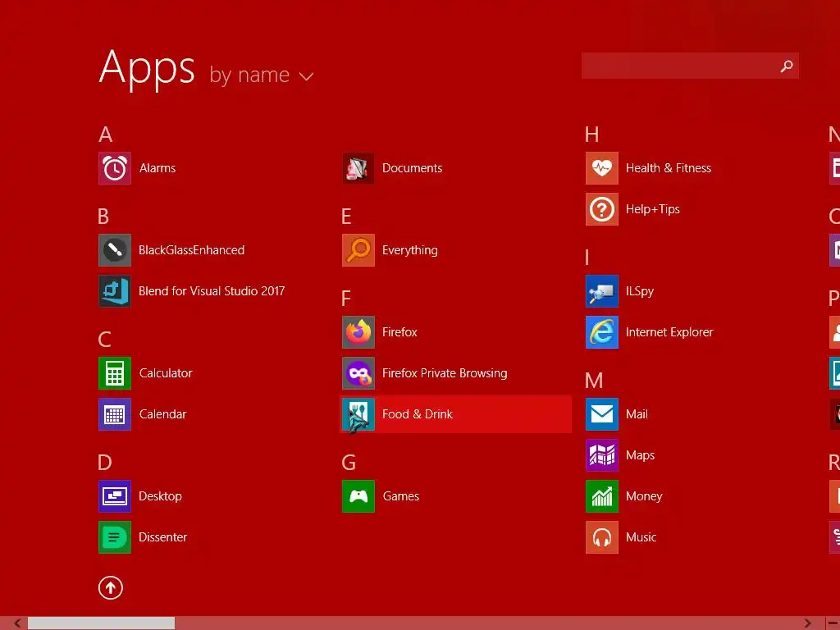Click the letter H group header

tap(592, 135)
